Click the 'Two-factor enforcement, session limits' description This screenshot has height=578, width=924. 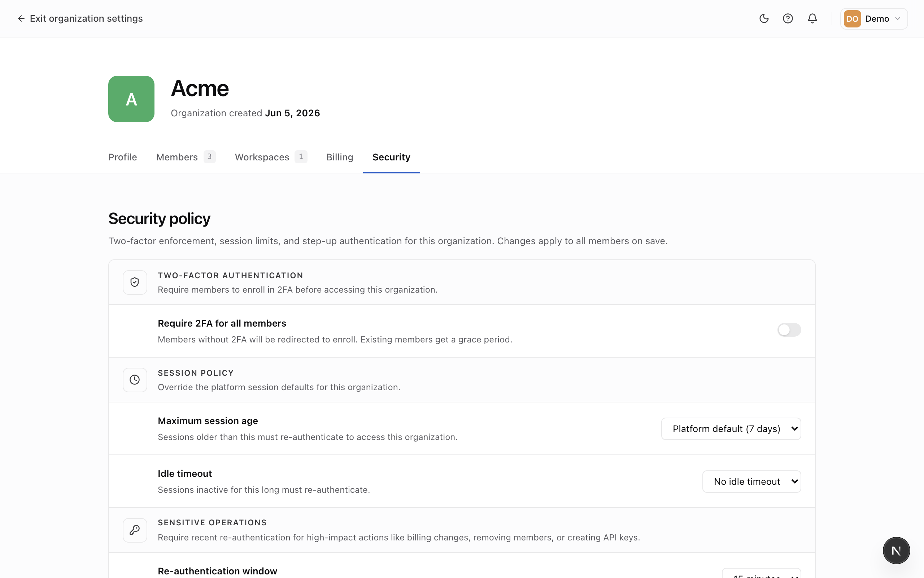click(388, 241)
